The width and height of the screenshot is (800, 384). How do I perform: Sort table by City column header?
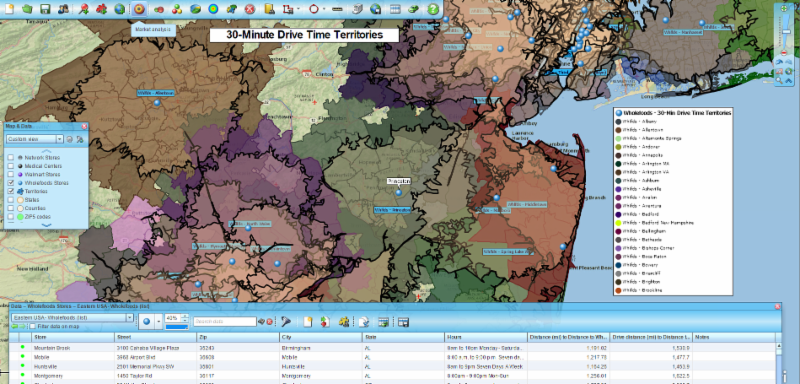point(320,337)
